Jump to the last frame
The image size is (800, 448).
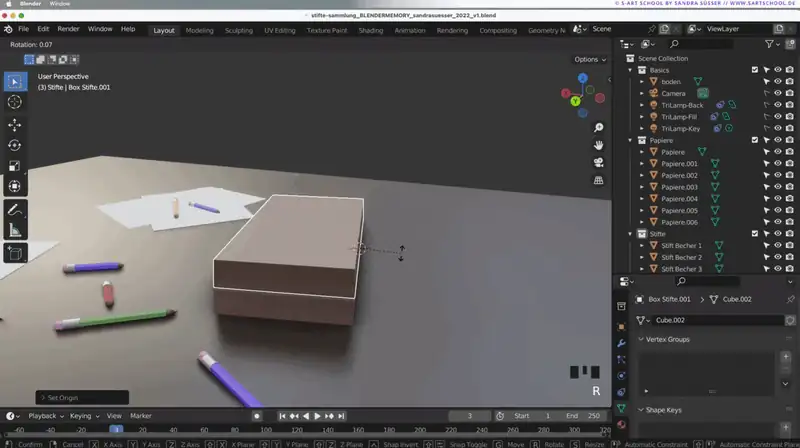[x=341, y=416]
